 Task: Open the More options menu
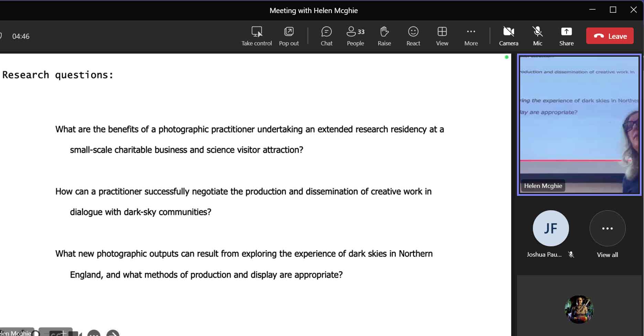471,36
